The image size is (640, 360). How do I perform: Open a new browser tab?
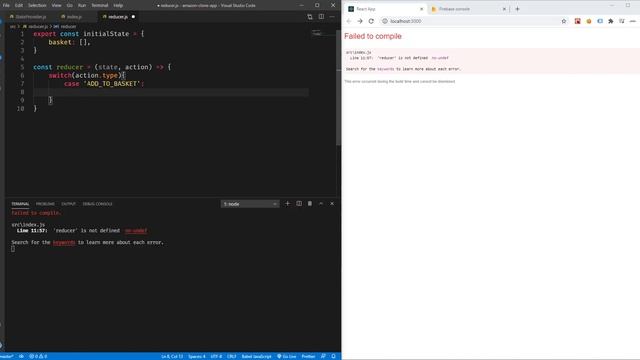click(x=517, y=9)
